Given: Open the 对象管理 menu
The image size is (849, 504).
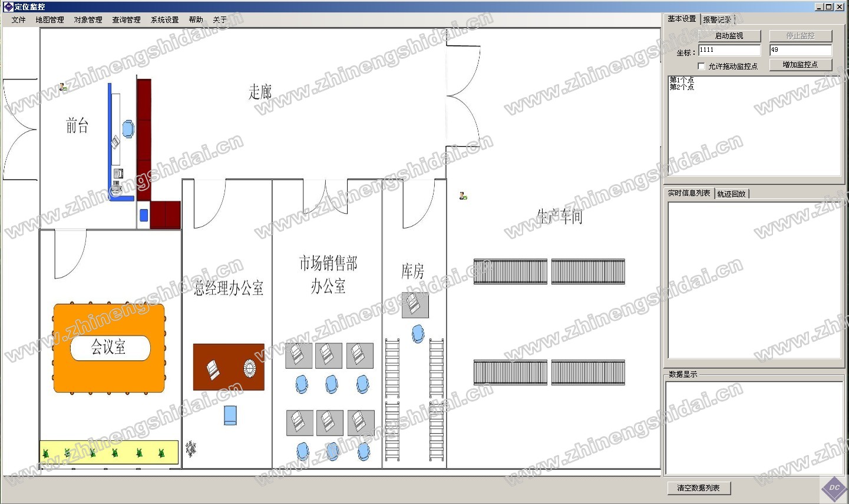Looking at the screenshot, I should point(88,20).
